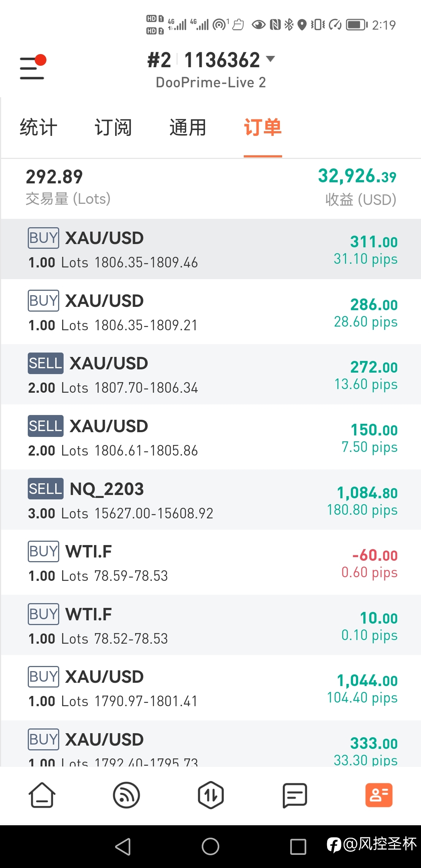Viewport: 421px width, 868px height.
Task: Open the XAU/USD sell order 1807.70-1806.34
Action: click(210, 374)
